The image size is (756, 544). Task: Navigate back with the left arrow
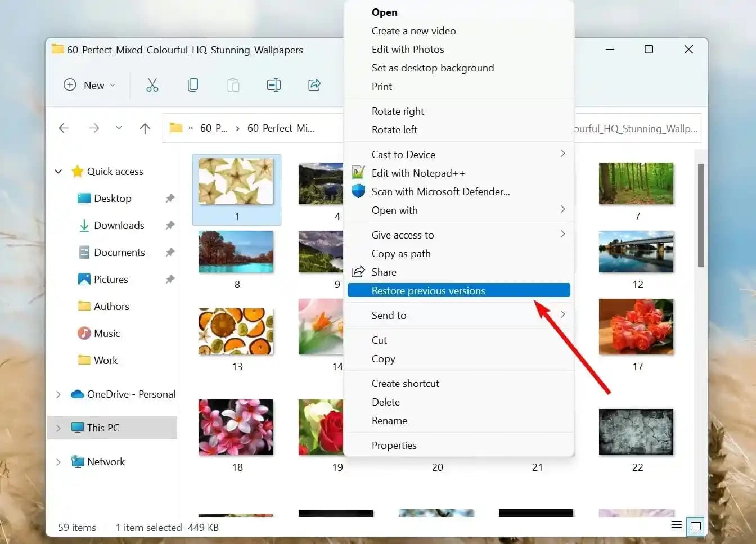point(64,128)
